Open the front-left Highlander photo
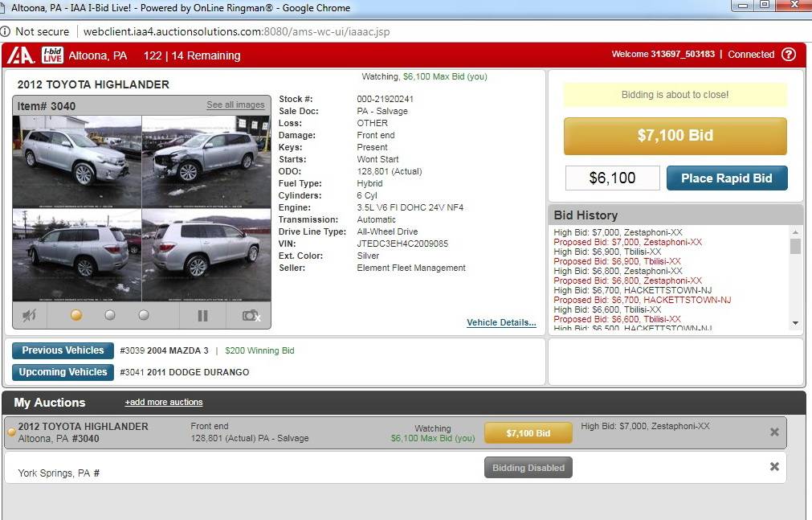The width and height of the screenshot is (812, 520). pos(76,162)
